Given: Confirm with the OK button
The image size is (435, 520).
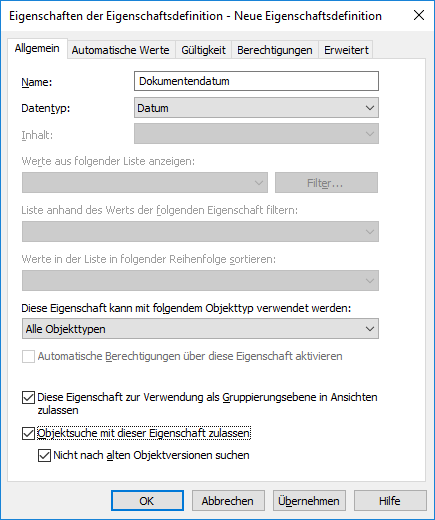Looking at the screenshot, I should tap(147, 501).
